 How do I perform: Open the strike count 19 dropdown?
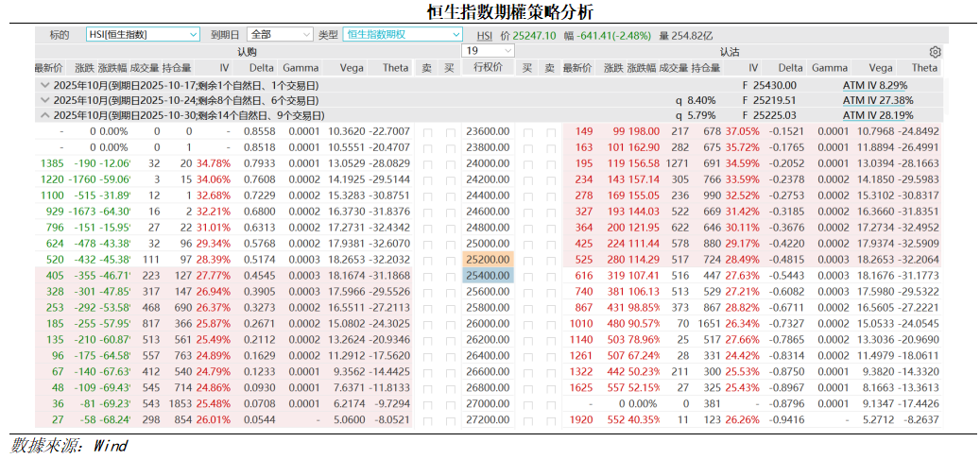[x=489, y=51]
